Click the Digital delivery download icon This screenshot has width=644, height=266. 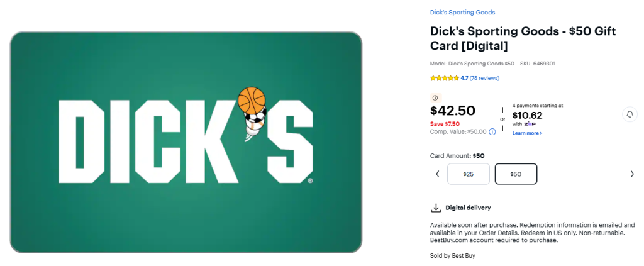tap(435, 208)
